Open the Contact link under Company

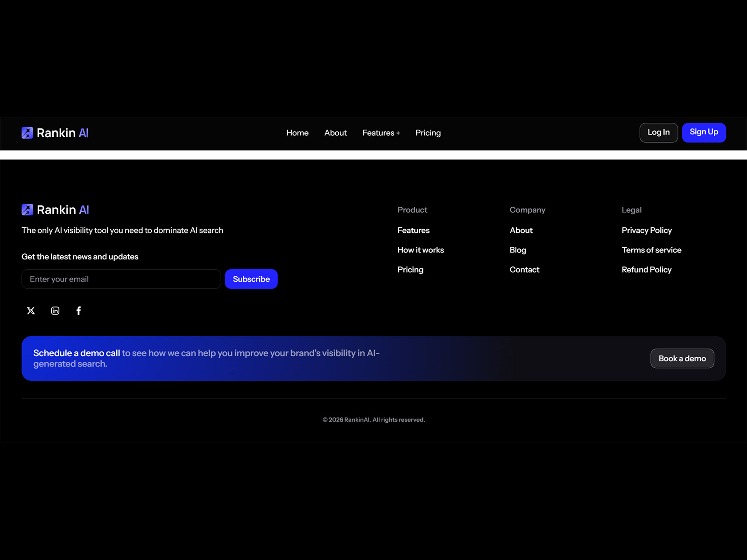[524, 270]
